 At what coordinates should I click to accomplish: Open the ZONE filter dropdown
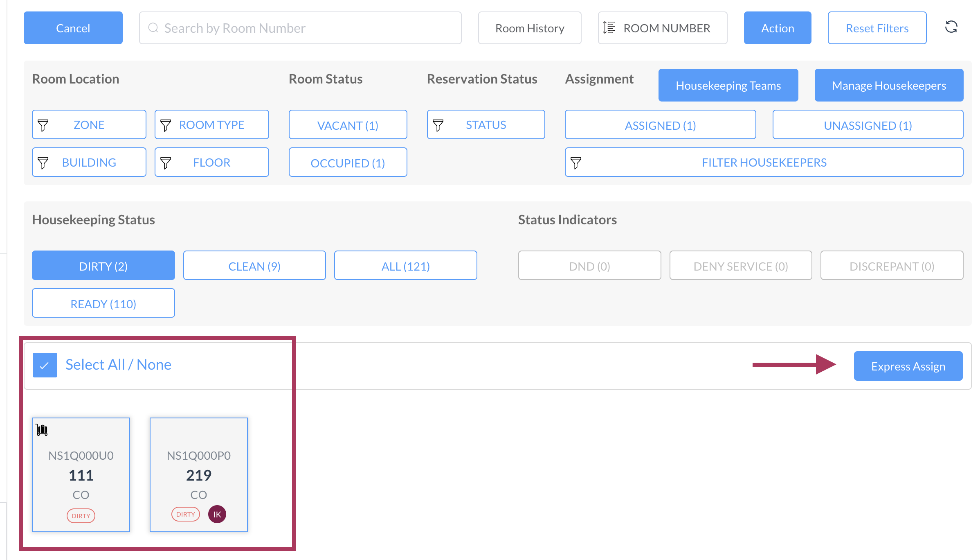pos(89,125)
